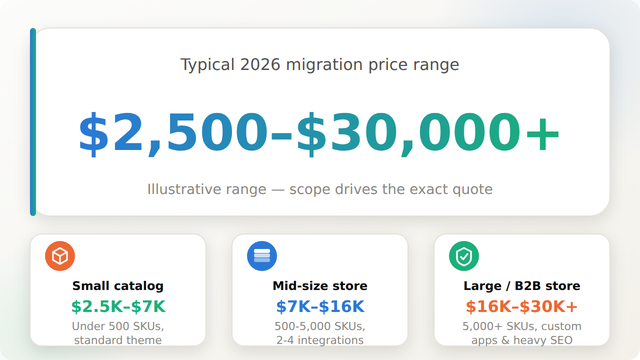Click the "Mid-size store" card title
The height and width of the screenshot is (360, 640).
point(320,286)
